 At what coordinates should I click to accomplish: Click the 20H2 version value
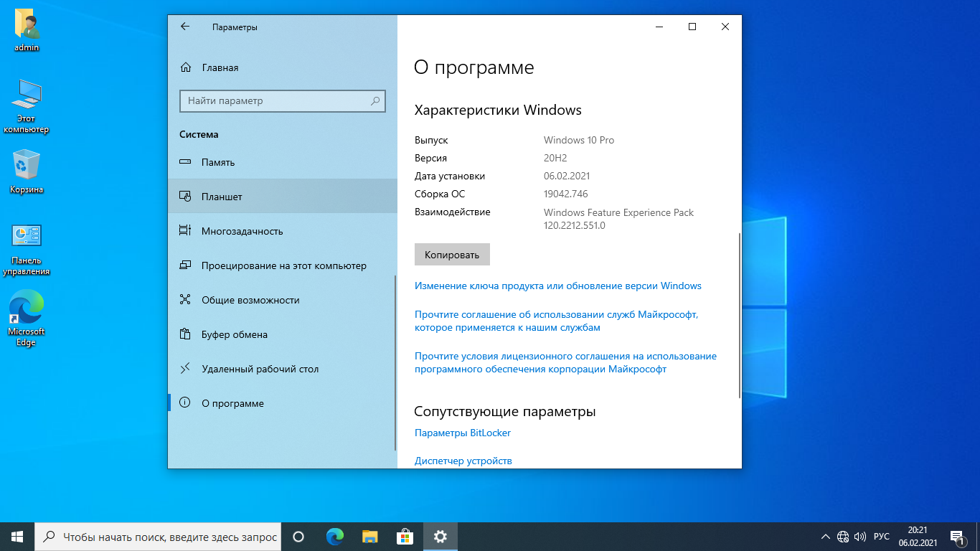tap(555, 158)
